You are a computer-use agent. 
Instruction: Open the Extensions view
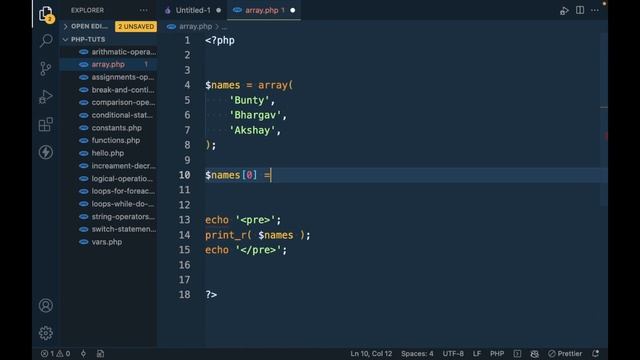(46, 124)
